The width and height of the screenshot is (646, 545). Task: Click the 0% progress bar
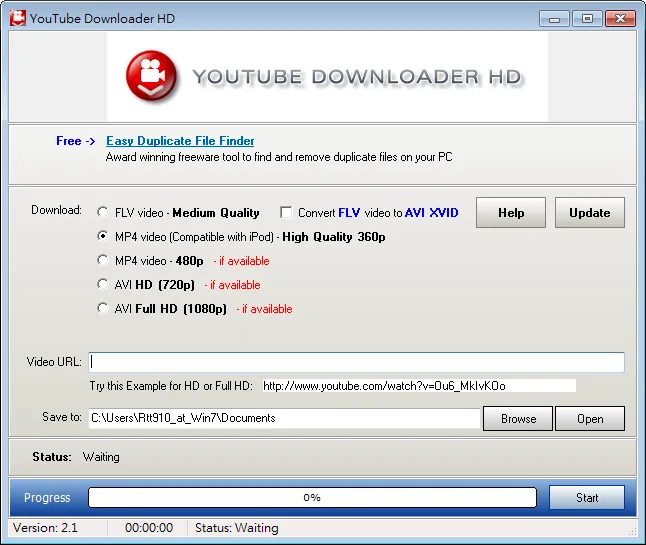coord(312,498)
